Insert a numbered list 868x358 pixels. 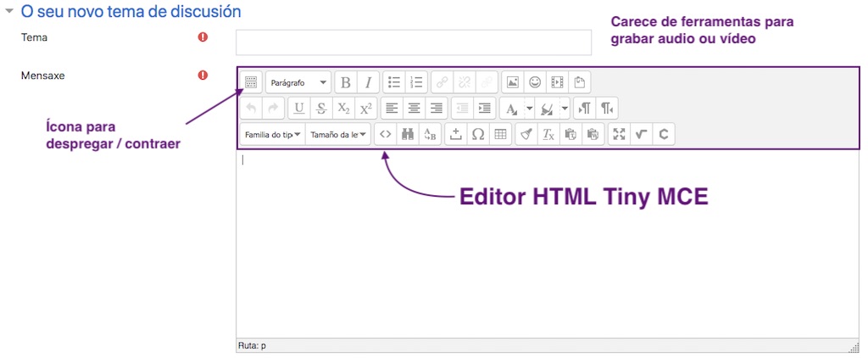(415, 82)
